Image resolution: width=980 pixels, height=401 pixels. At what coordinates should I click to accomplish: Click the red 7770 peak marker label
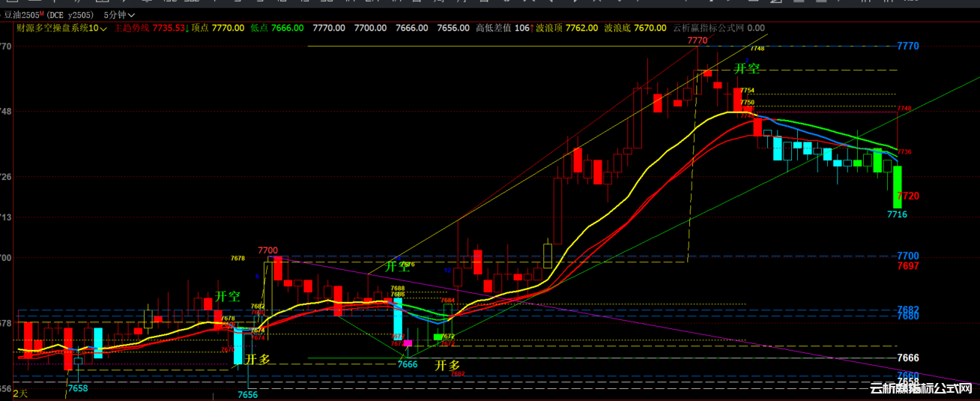697,40
